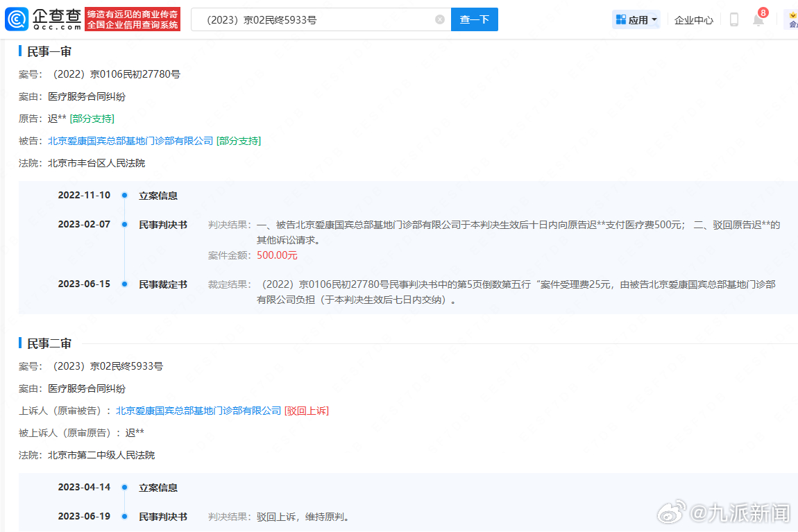The height and width of the screenshot is (532, 798).
Task: Open the notification bell with 8 unread
Action: click(x=759, y=19)
